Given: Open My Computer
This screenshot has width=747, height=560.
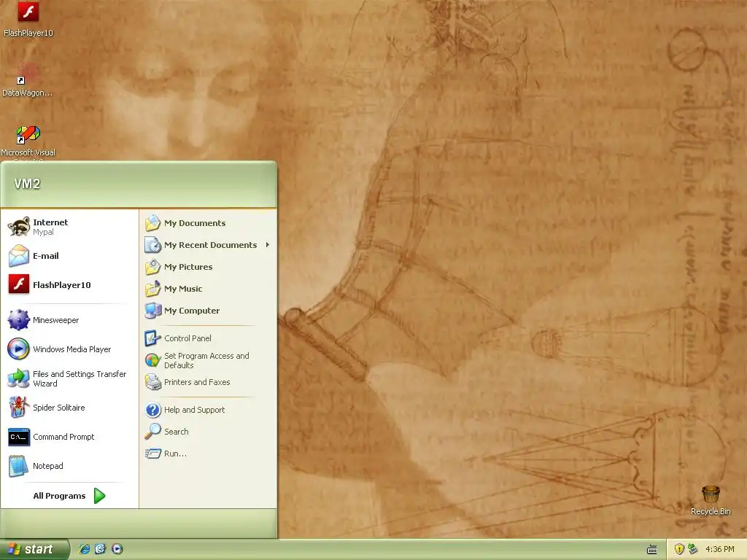Looking at the screenshot, I should pos(208,311).
